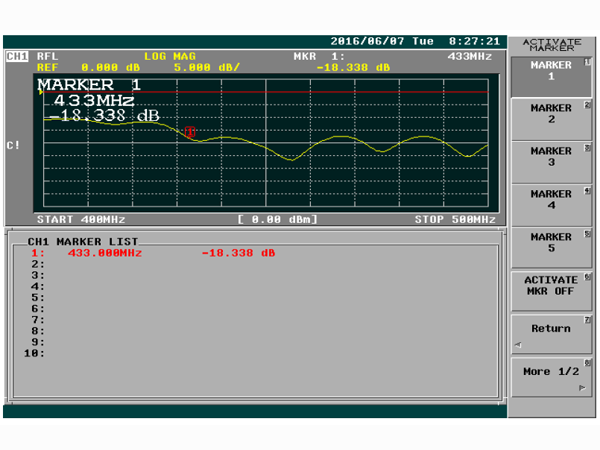Select marker list row 9:
Screen dimensions: 600x450
[x=38, y=342]
